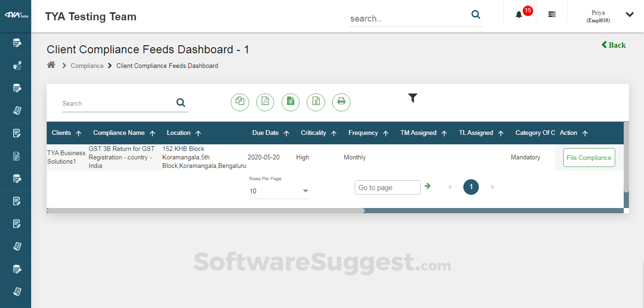This screenshot has width=644, height=308.
Task: Select page 1 in the pagination control
Action: (471, 187)
